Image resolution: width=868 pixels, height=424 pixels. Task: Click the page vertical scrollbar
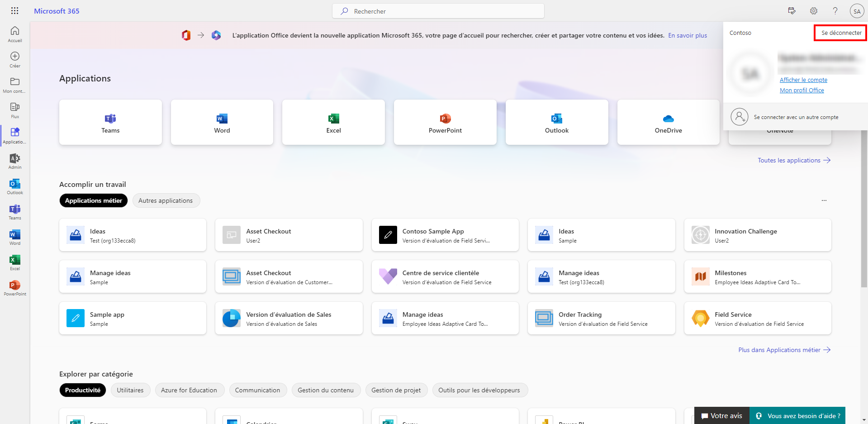tap(864, 208)
